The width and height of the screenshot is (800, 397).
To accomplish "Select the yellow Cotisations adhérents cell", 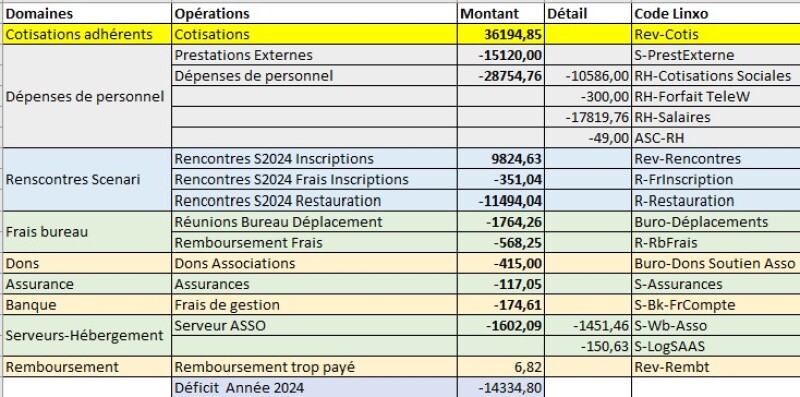I will pos(87,34).
